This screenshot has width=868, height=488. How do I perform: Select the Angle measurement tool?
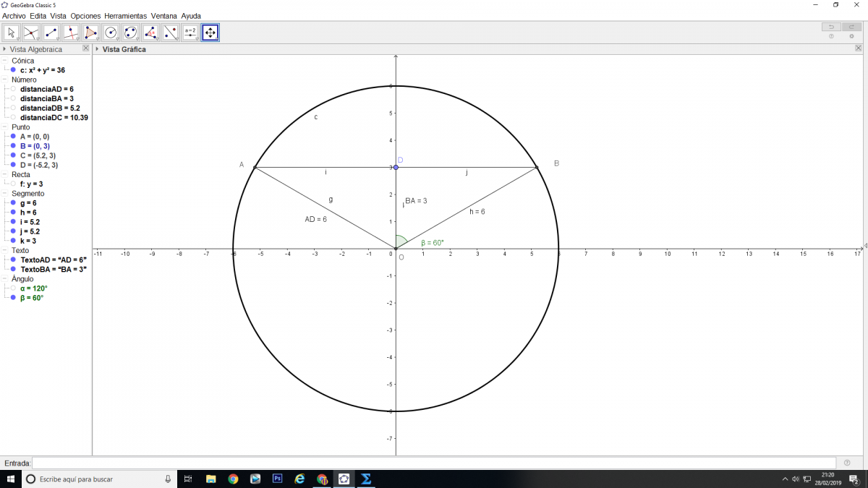[x=150, y=33]
